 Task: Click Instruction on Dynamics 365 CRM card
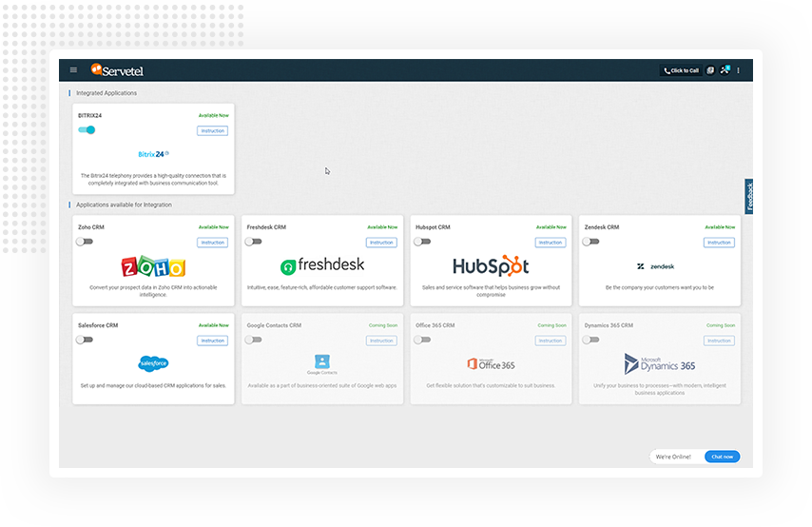coord(719,341)
